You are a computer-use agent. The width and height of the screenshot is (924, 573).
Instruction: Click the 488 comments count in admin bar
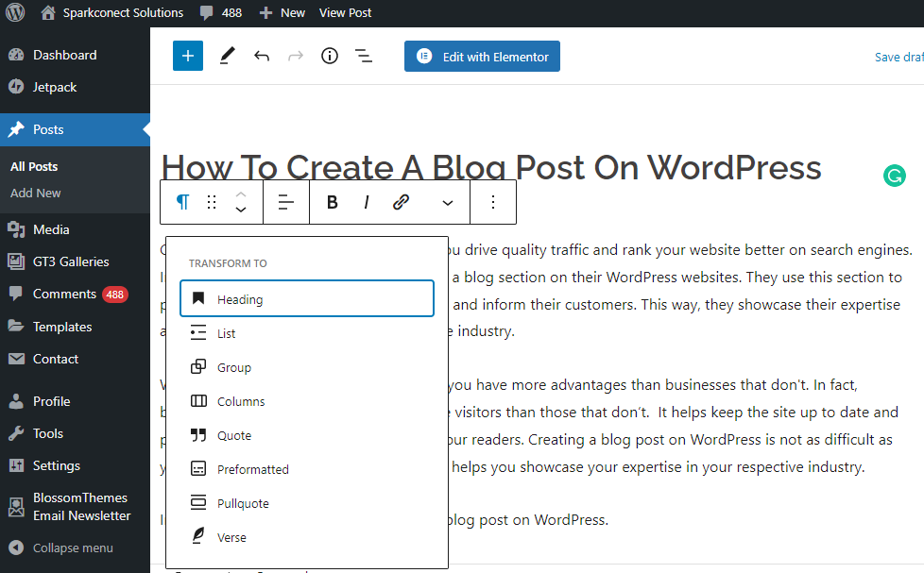coord(231,13)
